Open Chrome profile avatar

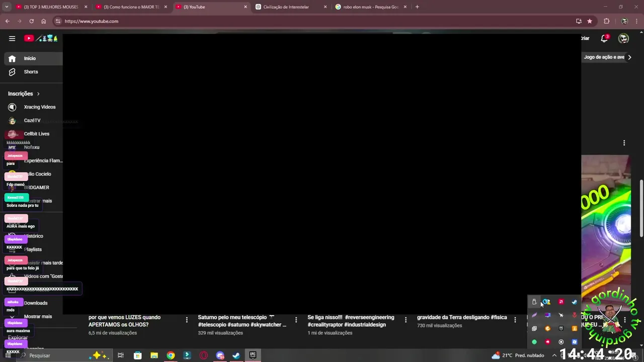[624, 21]
